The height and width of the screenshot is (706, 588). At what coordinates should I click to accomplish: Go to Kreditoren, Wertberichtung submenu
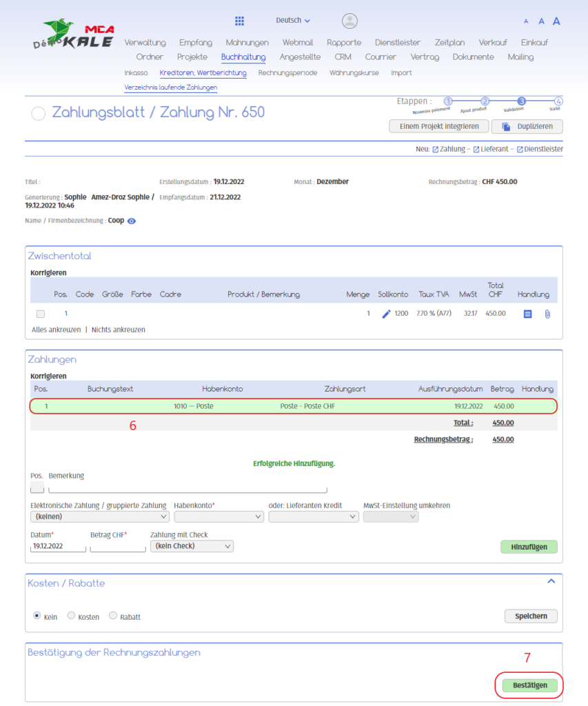tap(202, 72)
